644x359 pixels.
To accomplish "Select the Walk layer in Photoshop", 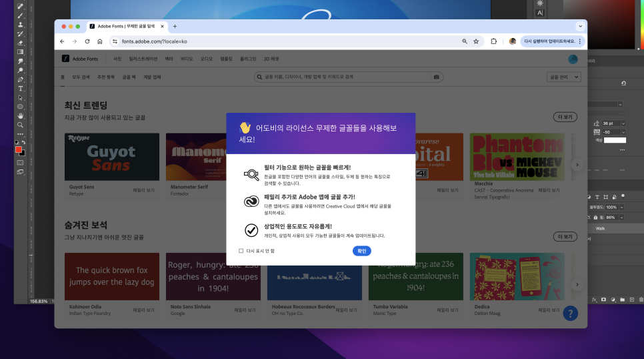I will 615,228.
